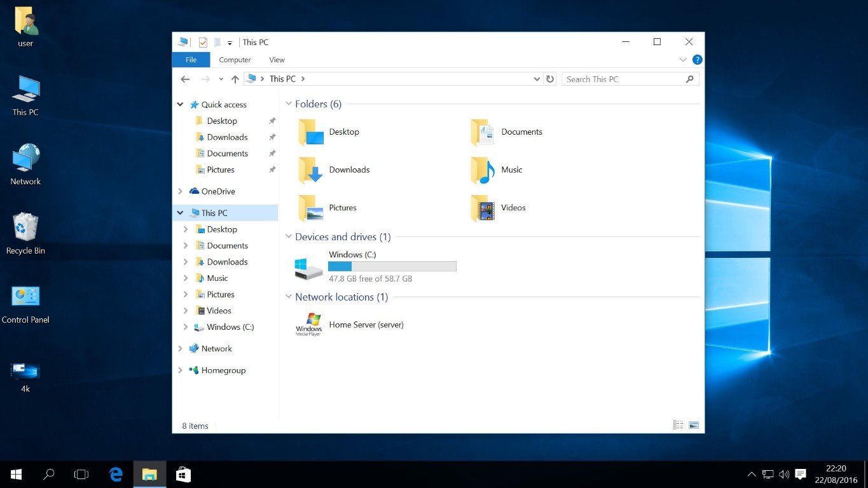Open the Help question mark icon

697,60
